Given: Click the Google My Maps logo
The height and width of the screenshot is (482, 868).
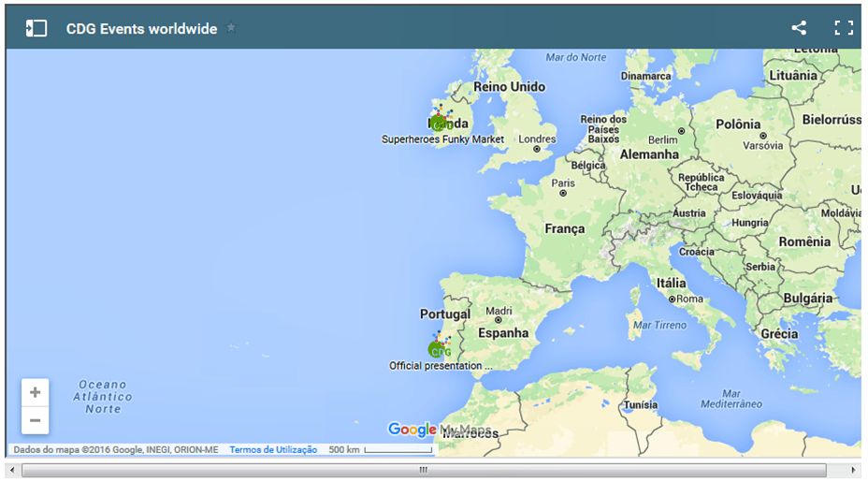Looking at the screenshot, I should click(x=439, y=430).
